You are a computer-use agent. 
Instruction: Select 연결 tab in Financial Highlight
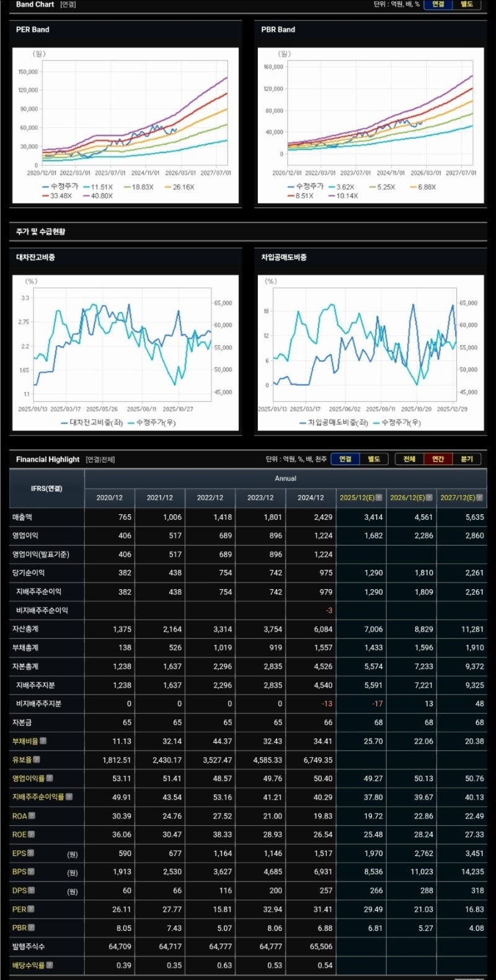pos(345,459)
